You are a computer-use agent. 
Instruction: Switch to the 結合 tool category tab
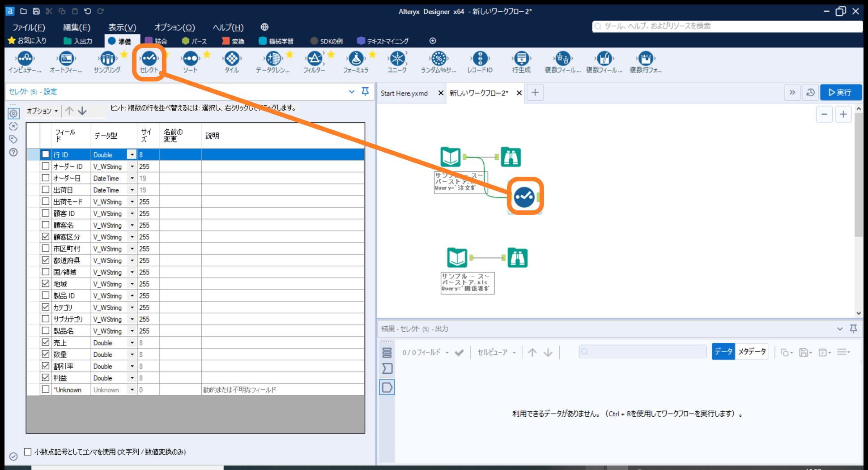coord(156,41)
